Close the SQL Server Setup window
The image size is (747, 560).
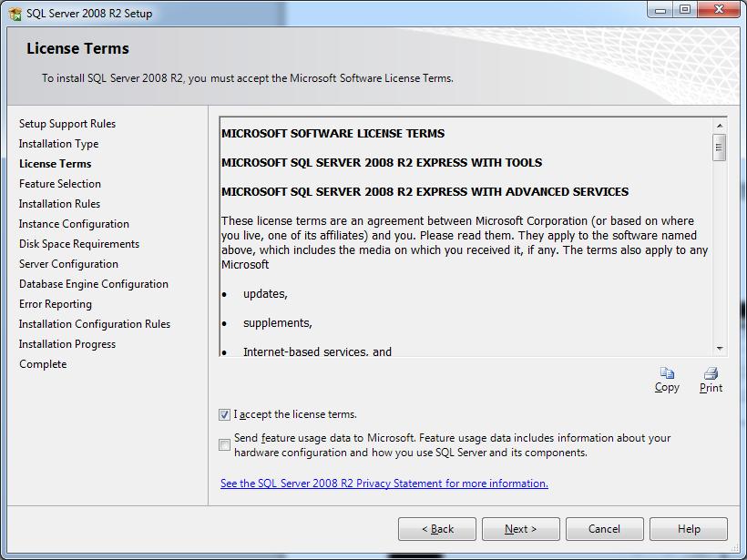(719, 9)
